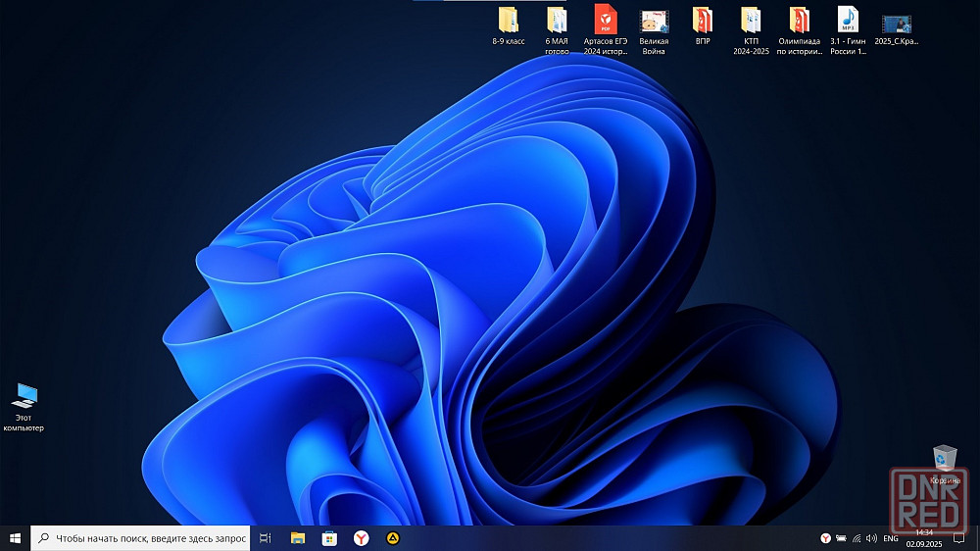Image resolution: width=980 pixels, height=551 pixels.
Task: Launch Yandex Browser from the taskbar
Action: coord(361,538)
